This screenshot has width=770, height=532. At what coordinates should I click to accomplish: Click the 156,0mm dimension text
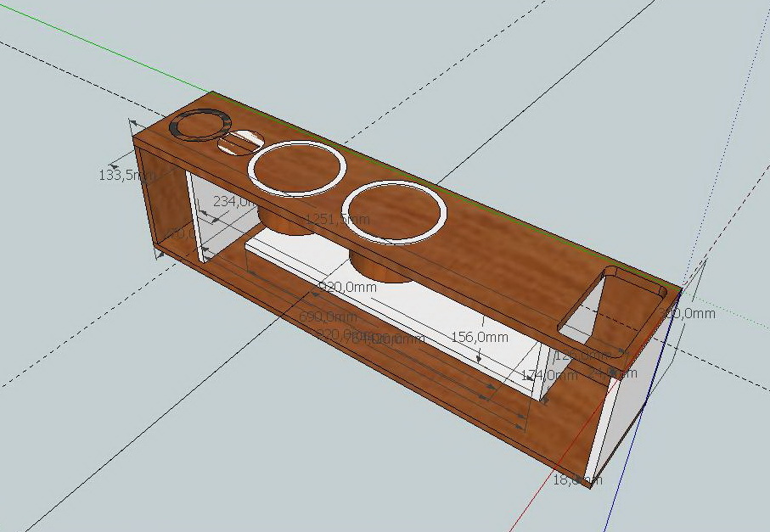[480, 337]
